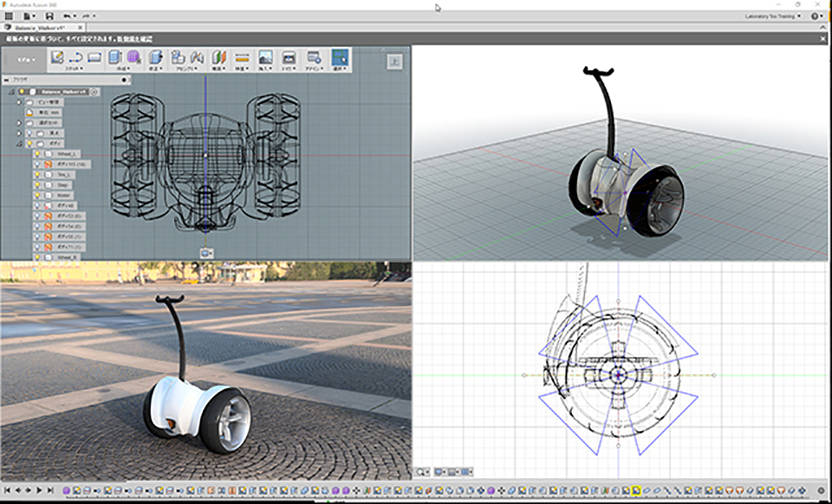The image size is (832, 504).
Task: Select the Extrude box icon in toolbar
Action: tap(114, 58)
